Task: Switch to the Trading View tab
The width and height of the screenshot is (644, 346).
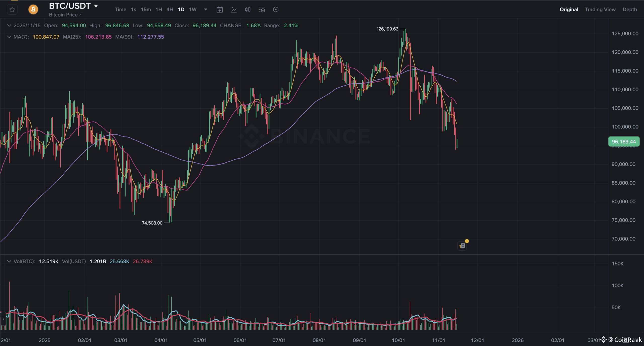Action: [600, 10]
